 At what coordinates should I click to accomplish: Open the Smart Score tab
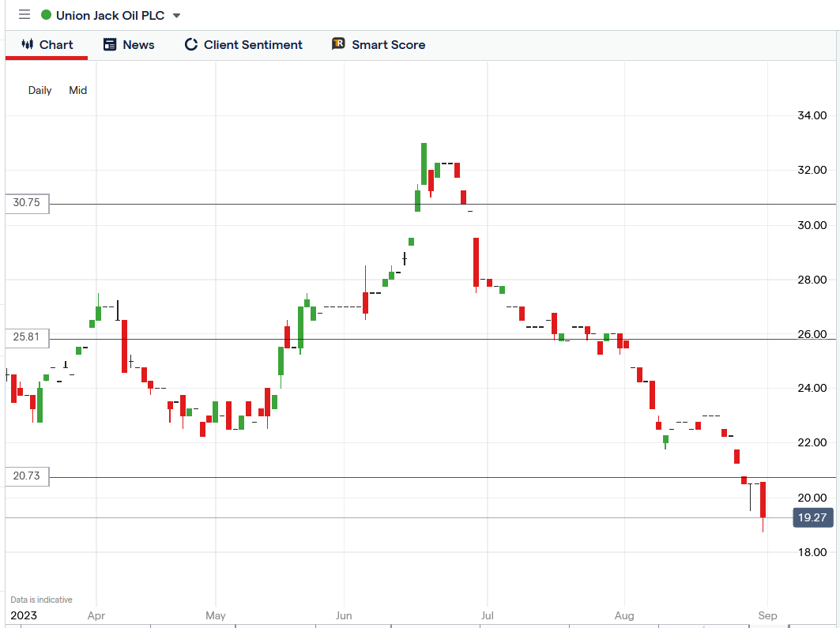point(379,45)
